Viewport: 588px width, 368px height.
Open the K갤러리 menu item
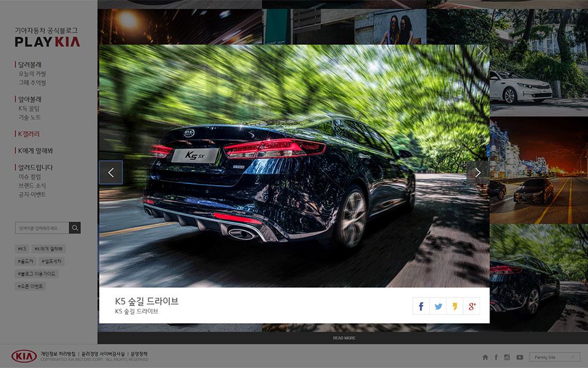[28, 134]
